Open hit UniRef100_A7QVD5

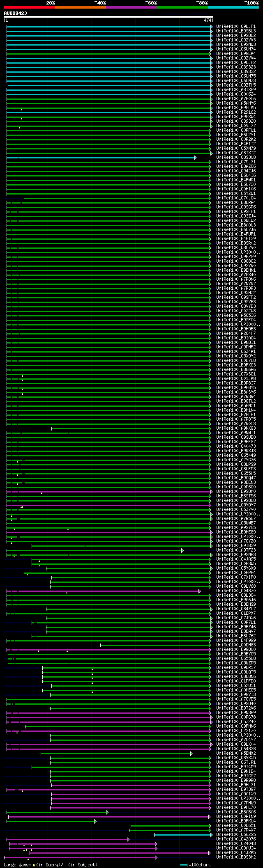coord(236,699)
